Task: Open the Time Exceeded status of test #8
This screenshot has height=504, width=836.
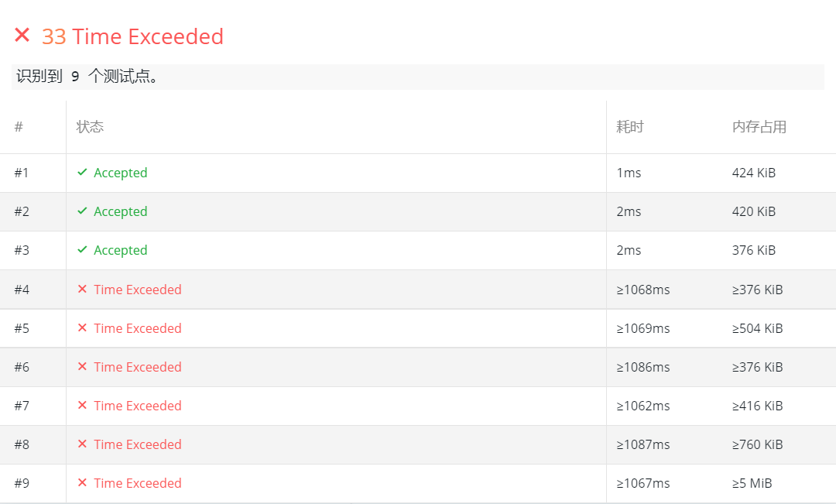Action: click(138, 444)
